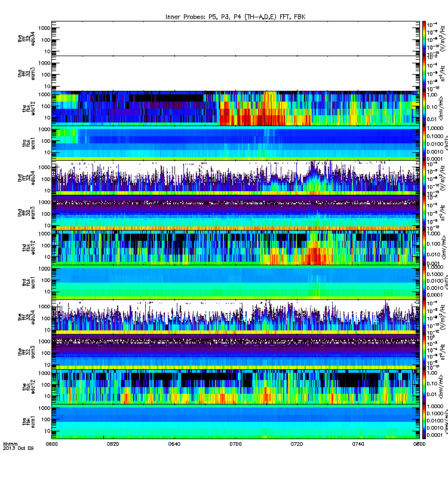Click the "thd fff 32 scm3" panel label
Screen dimensions: 448x478
[x=26, y=213]
